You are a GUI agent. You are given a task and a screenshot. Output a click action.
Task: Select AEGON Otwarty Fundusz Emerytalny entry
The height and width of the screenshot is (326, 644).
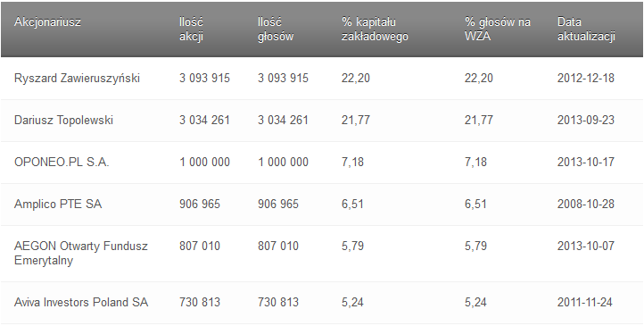click(81, 254)
